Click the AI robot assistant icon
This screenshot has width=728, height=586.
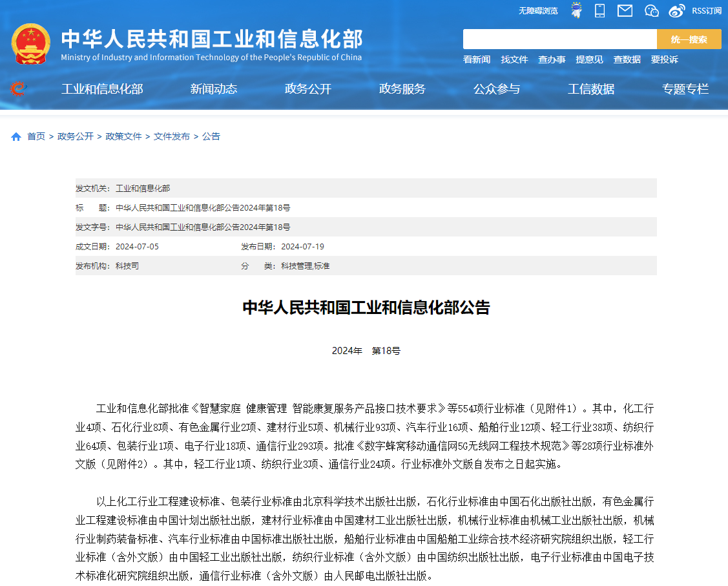(576, 10)
